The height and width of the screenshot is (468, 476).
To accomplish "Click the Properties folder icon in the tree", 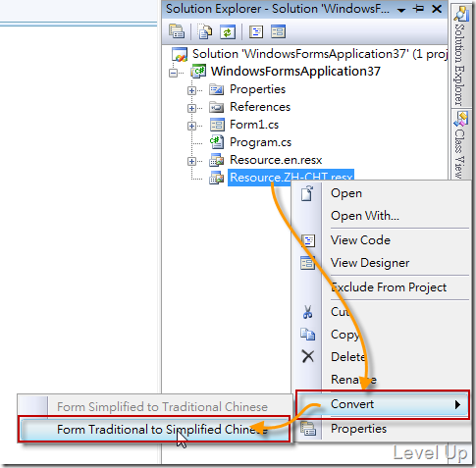I will click(216, 89).
